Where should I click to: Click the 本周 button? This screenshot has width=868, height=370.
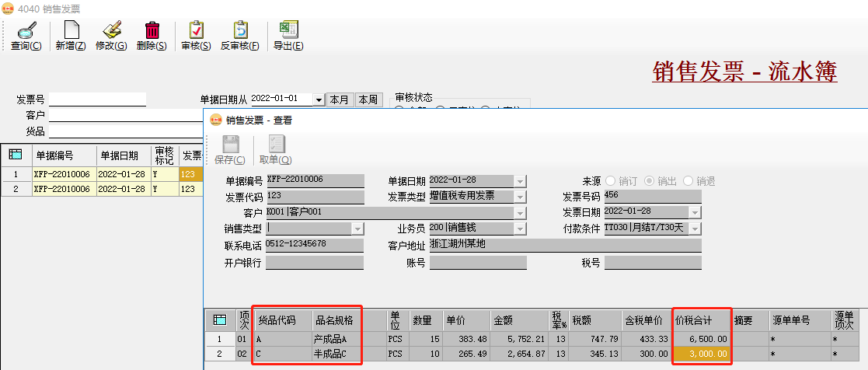coord(368,99)
